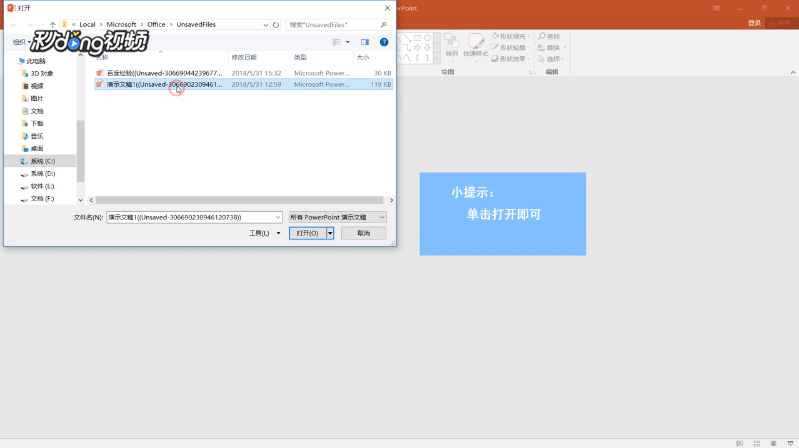Select drive 系统 (C:) in sidebar

coord(40,161)
